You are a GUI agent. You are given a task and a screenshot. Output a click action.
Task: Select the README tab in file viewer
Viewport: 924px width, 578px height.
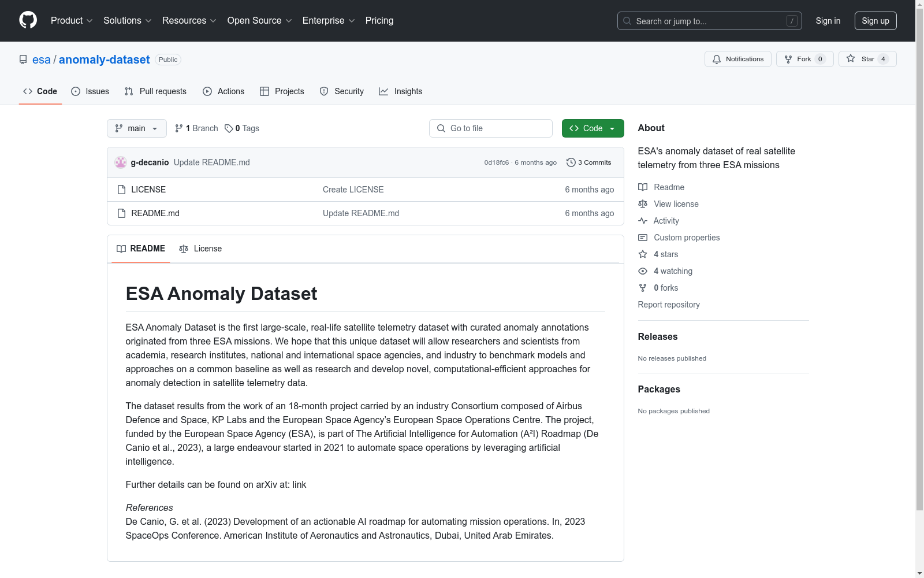click(x=141, y=249)
